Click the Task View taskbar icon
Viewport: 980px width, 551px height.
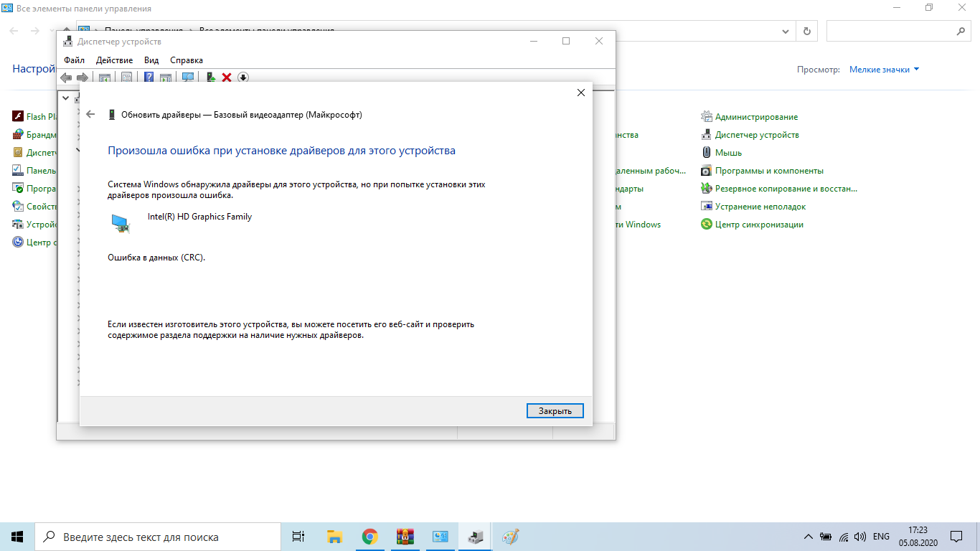298,536
